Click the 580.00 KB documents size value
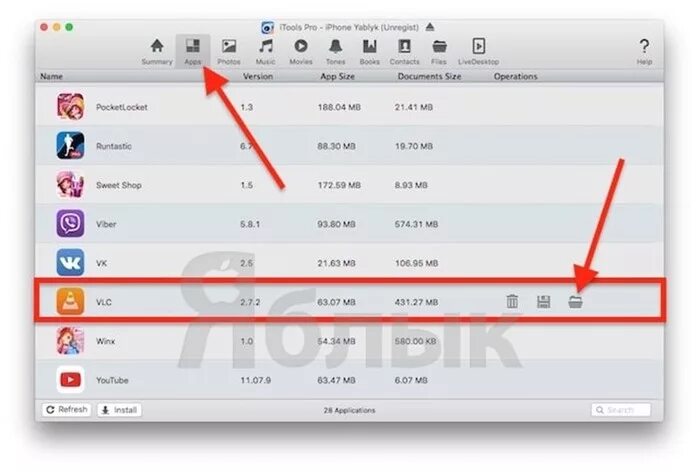 coord(415,341)
